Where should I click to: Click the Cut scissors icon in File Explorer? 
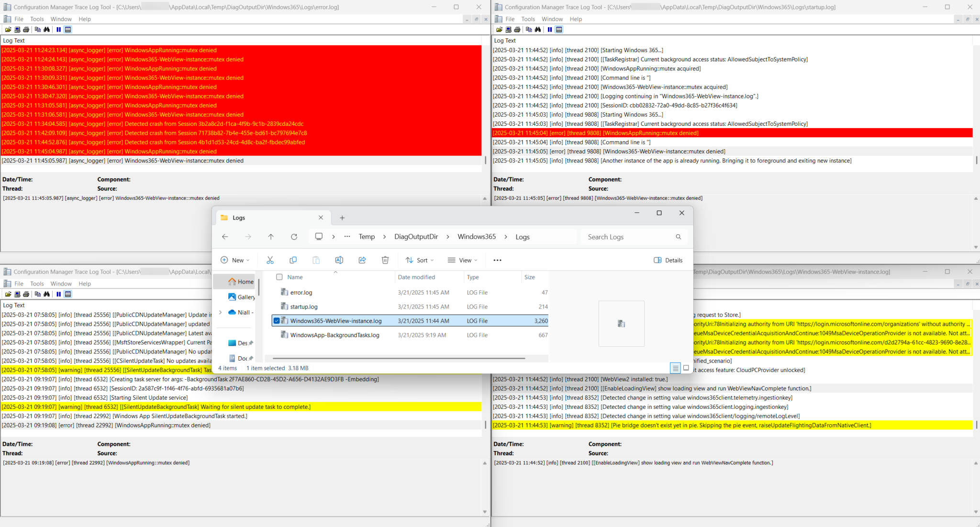click(270, 260)
